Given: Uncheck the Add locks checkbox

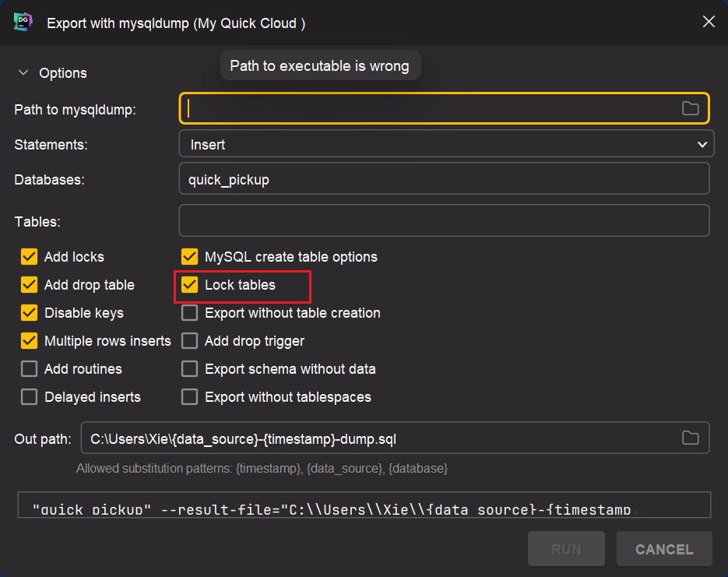Looking at the screenshot, I should pyautogui.click(x=30, y=257).
